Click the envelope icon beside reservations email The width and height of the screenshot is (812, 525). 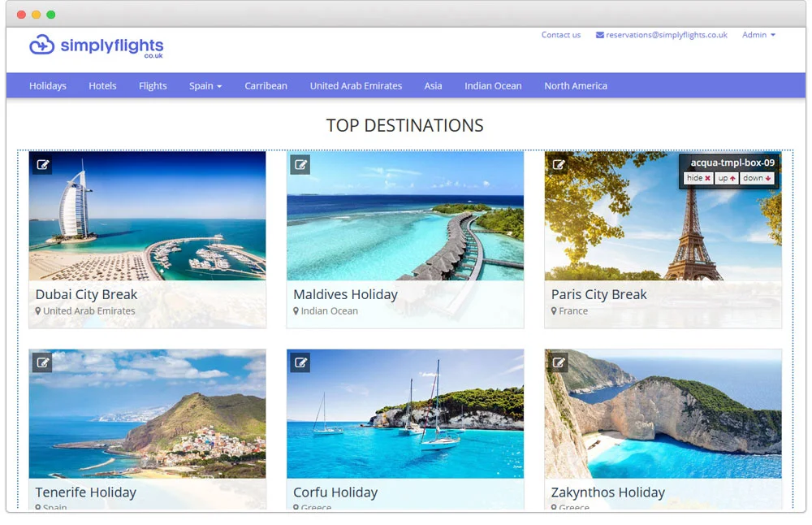tap(600, 35)
